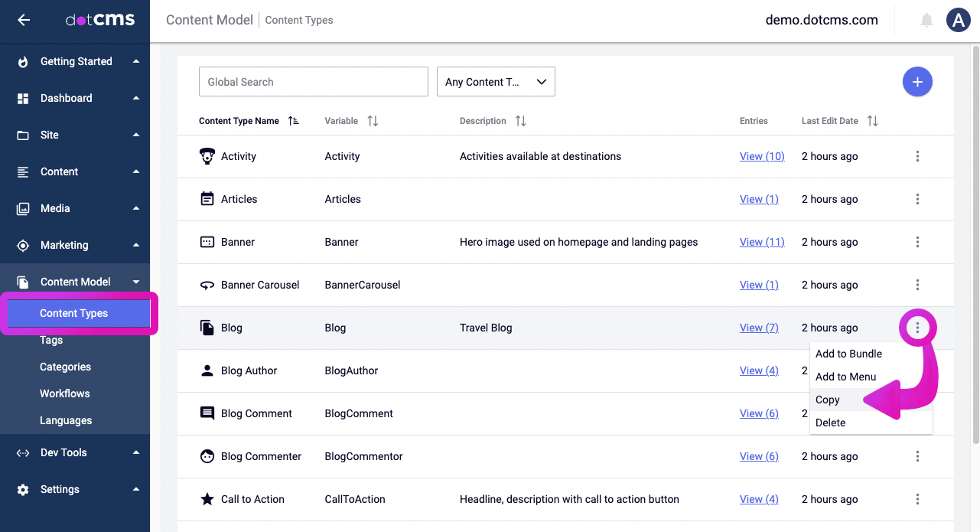Click the notification bell icon
980x532 pixels.
coord(926,21)
